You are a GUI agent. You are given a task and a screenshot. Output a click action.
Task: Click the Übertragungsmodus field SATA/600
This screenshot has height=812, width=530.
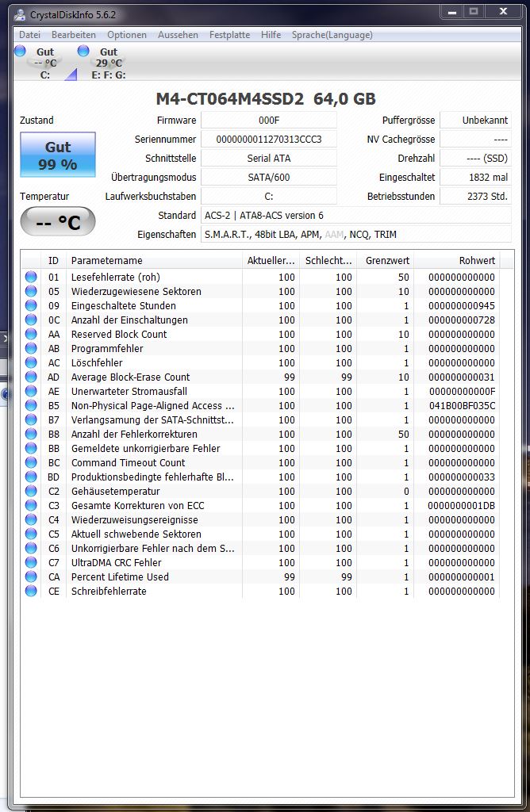click(269, 177)
